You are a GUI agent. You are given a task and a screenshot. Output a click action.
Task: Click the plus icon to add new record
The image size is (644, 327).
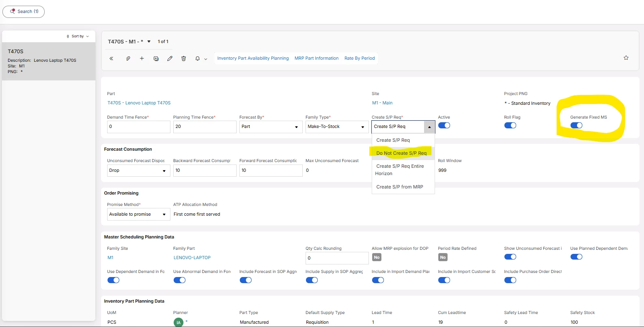coord(142,58)
